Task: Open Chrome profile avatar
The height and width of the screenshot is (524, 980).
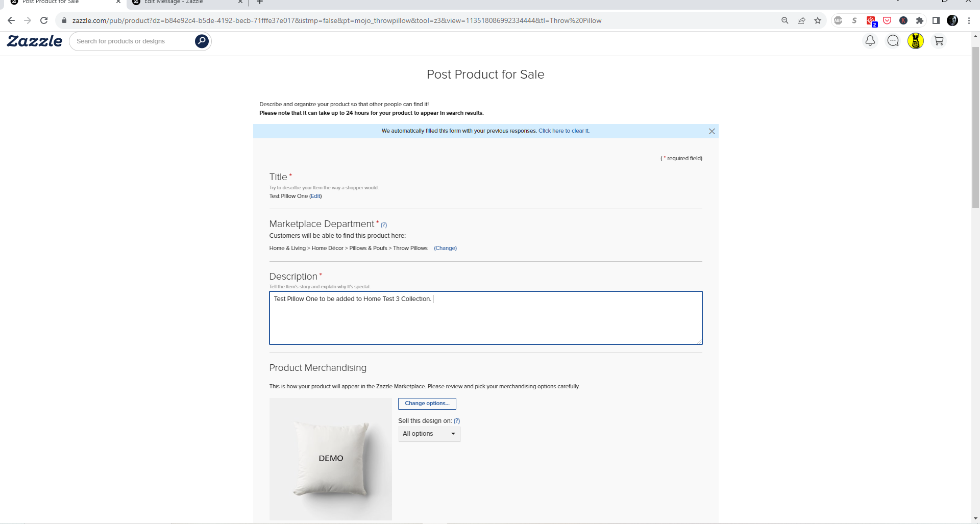Action: click(952, 20)
